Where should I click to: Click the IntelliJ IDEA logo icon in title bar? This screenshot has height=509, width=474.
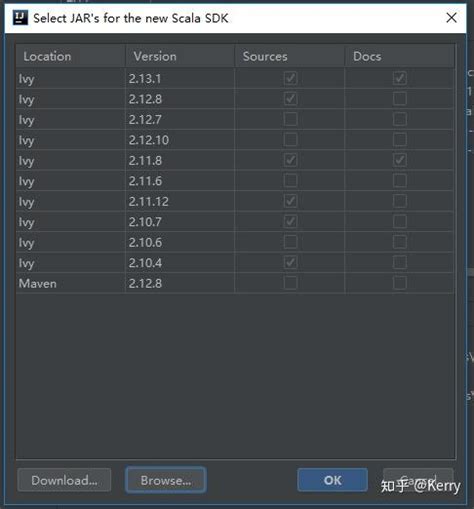click(20, 18)
